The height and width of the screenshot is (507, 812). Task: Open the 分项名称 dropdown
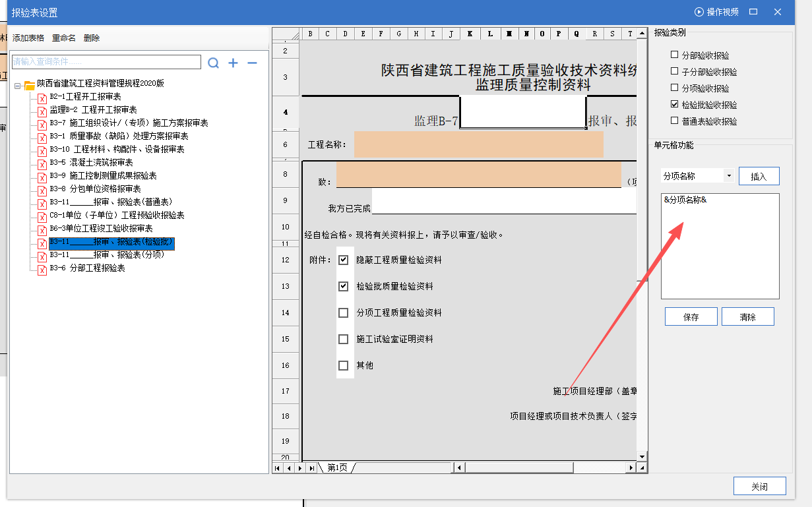coord(728,176)
